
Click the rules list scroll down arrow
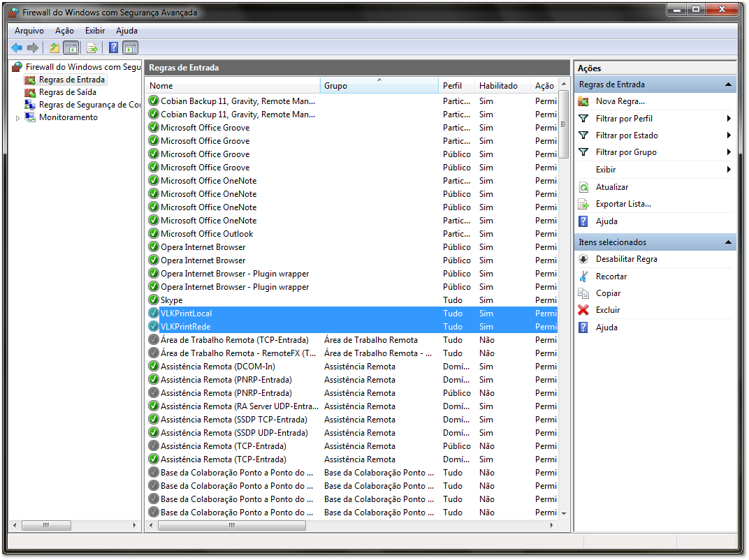[564, 514]
